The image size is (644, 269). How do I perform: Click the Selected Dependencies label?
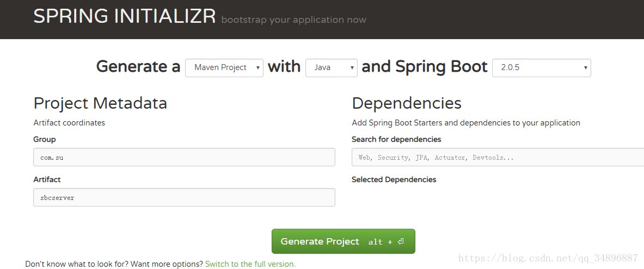coord(394,180)
